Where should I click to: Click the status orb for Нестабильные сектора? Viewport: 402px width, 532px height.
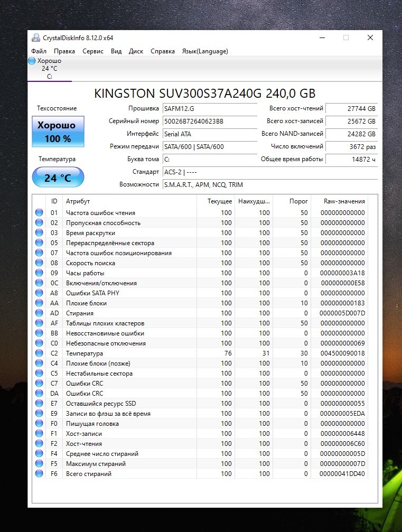(39, 373)
